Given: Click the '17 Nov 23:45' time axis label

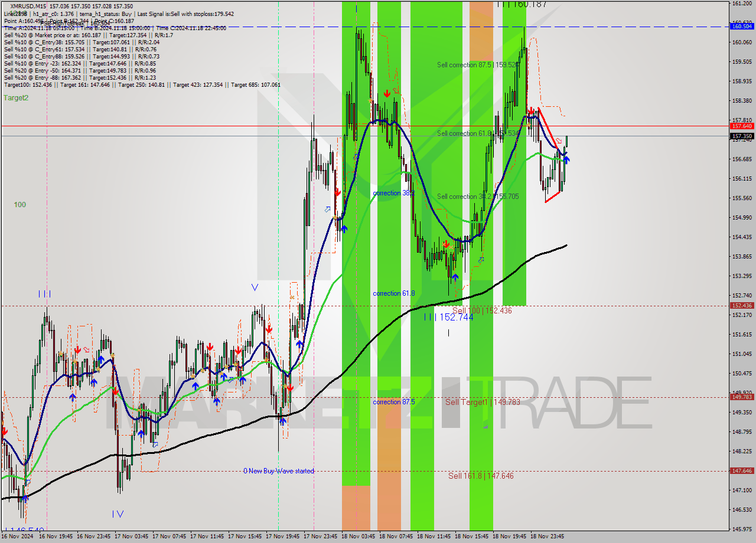Looking at the screenshot, I should coord(321,537).
